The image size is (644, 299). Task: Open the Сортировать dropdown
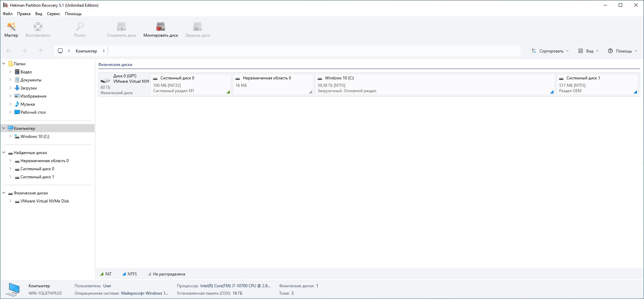pyautogui.click(x=550, y=51)
